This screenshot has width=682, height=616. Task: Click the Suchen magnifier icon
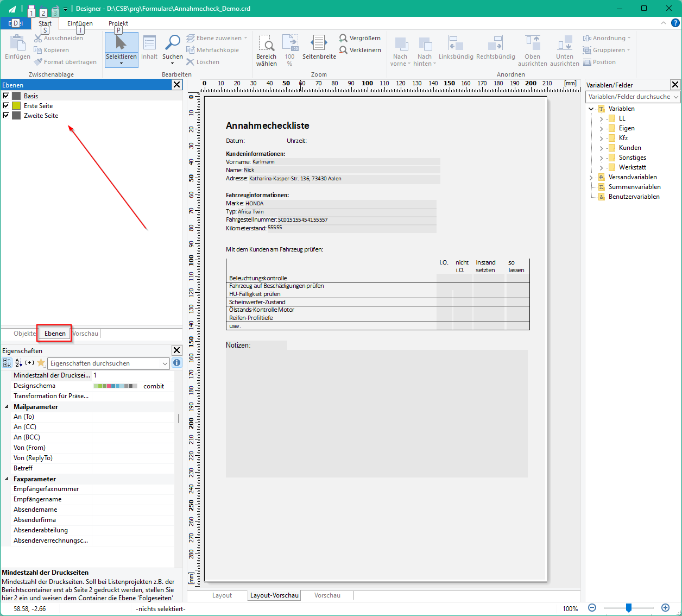click(173, 43)
